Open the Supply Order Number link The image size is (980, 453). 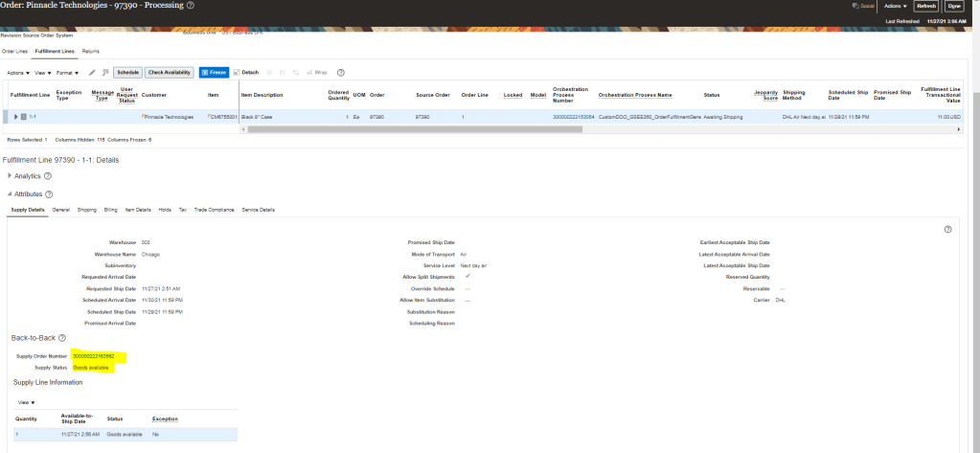[x=100, y=356]
